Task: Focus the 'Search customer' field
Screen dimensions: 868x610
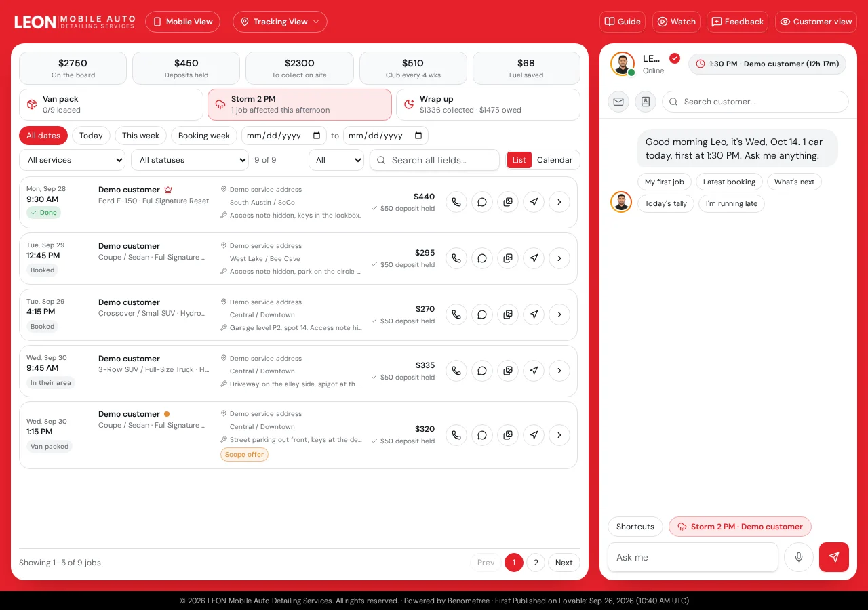Action: click(x=755, y=102)
